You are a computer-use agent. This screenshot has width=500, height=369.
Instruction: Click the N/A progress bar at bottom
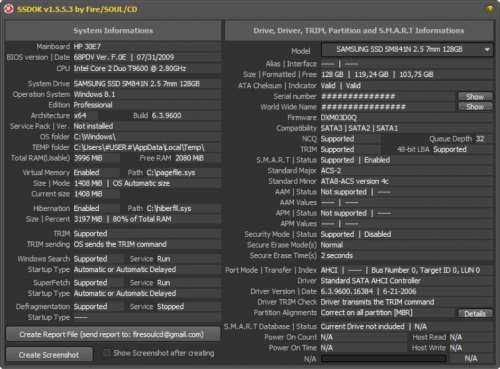383,359
